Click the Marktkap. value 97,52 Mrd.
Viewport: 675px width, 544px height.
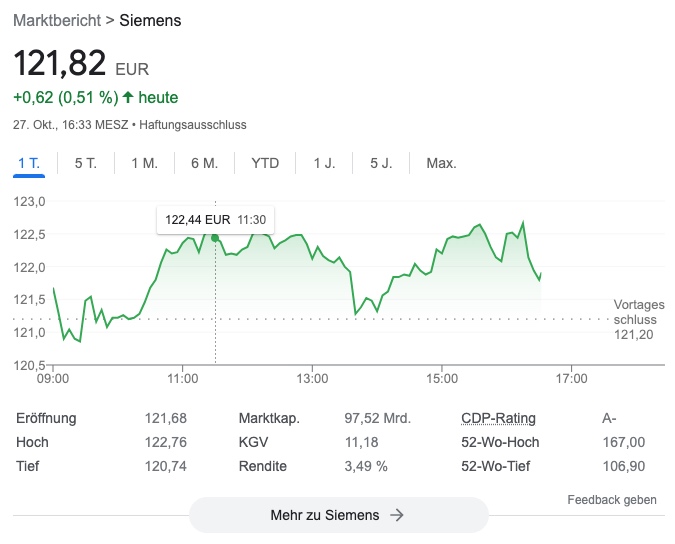(x=378, y=418)
